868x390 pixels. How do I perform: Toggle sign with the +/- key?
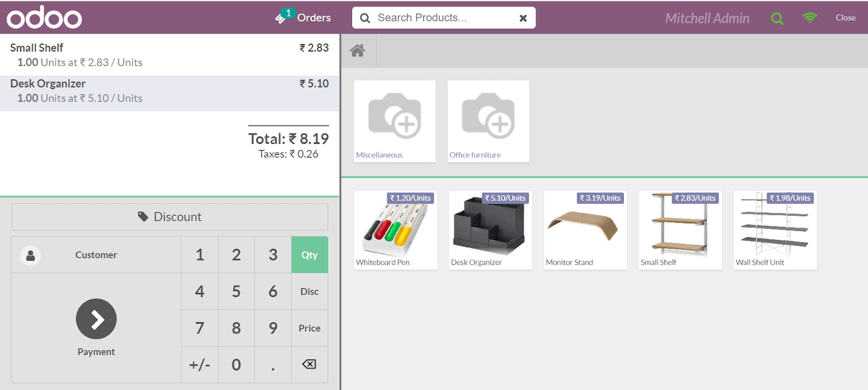point(200,364)
